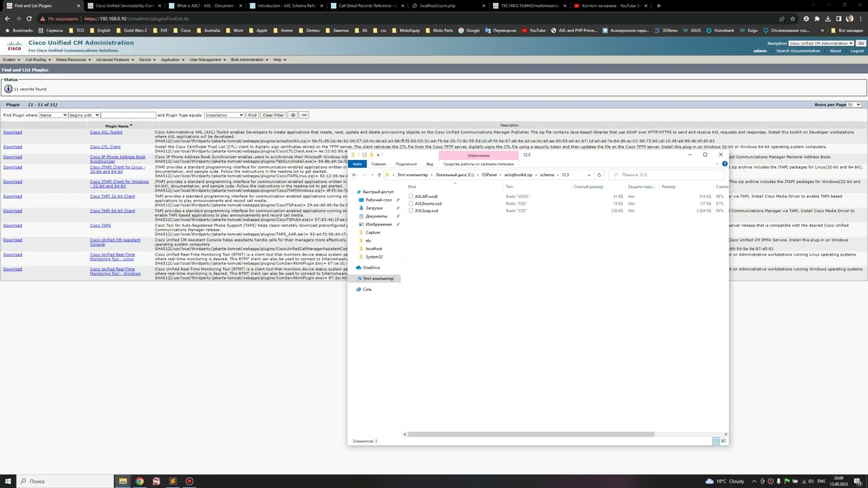The image size is (868, 488).
Task: Click the Windows taskbar search box
Action: [64, 481]
